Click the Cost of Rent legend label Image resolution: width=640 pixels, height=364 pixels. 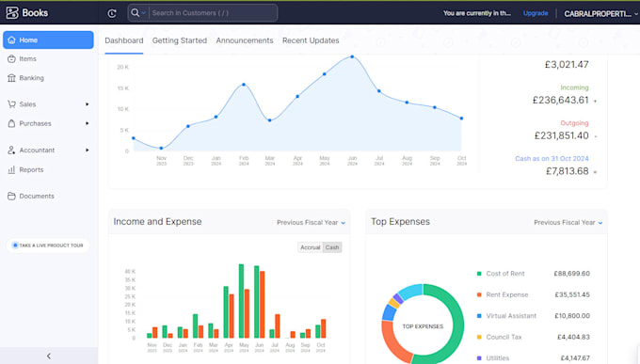505,274
